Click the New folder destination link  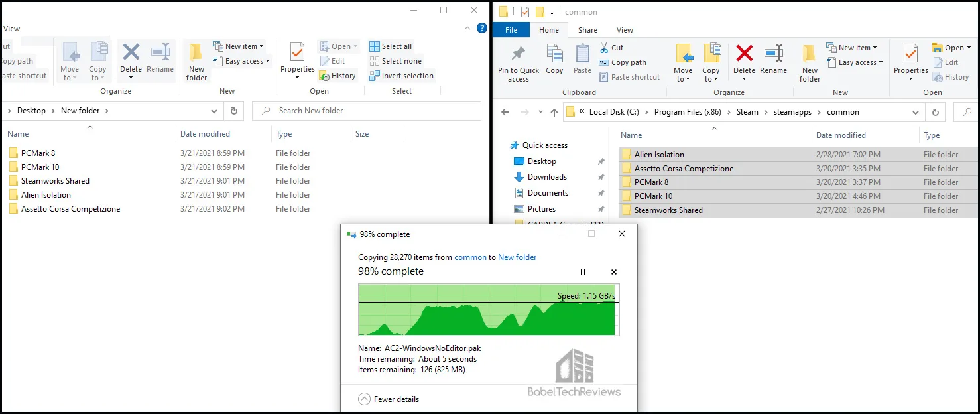pyautogui.click(x=517, y=257)
